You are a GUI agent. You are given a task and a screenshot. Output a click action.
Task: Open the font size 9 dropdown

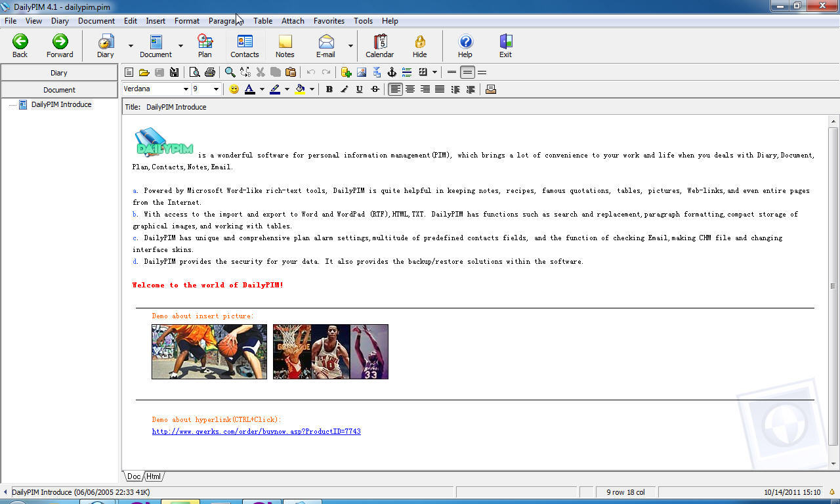coord(216,89)
